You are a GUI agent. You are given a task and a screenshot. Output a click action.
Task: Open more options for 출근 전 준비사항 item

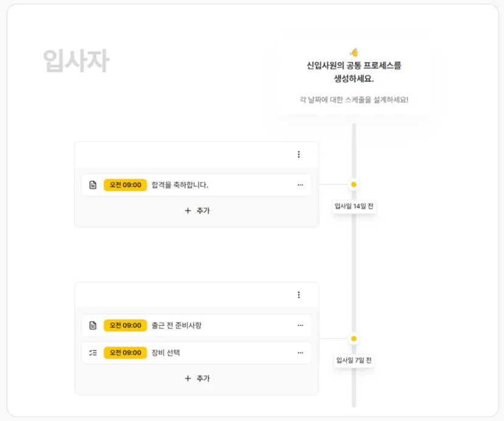(x=300, y=325)
